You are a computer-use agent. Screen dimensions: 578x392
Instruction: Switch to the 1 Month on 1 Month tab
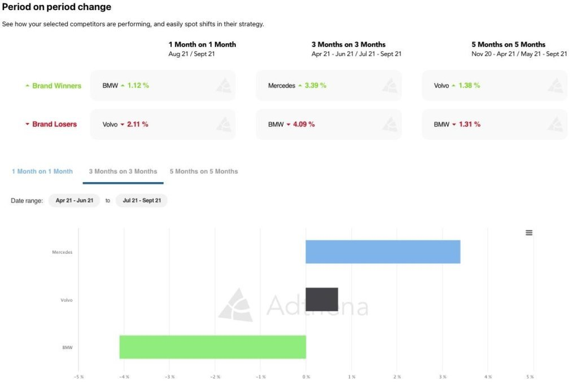point(42,171)
